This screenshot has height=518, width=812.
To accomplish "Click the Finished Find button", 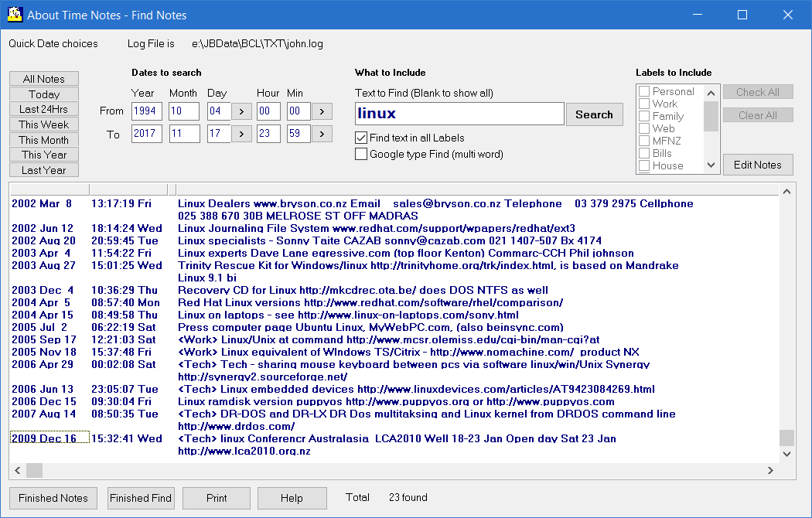I will 141,498.
